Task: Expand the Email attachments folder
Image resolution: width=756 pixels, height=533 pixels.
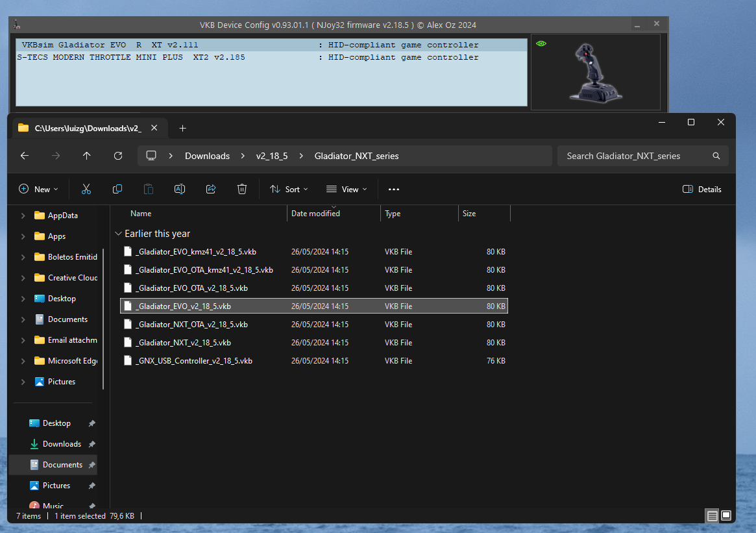Action: [x=23, y=340]
